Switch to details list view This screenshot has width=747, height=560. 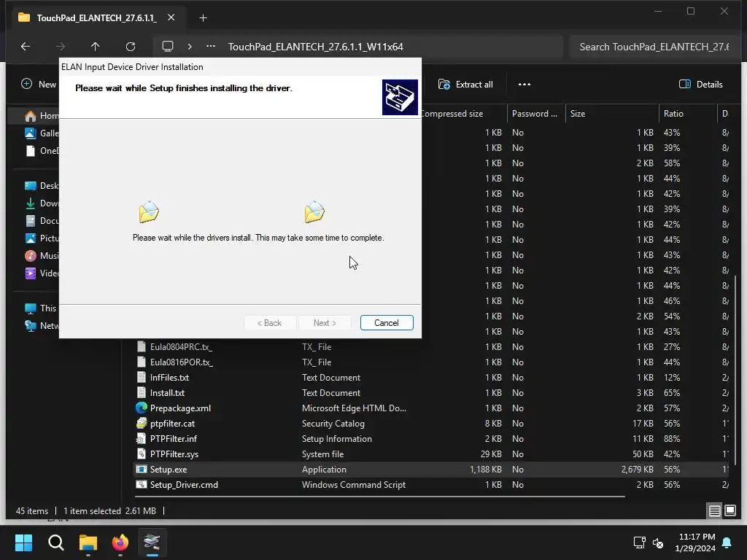715,511
